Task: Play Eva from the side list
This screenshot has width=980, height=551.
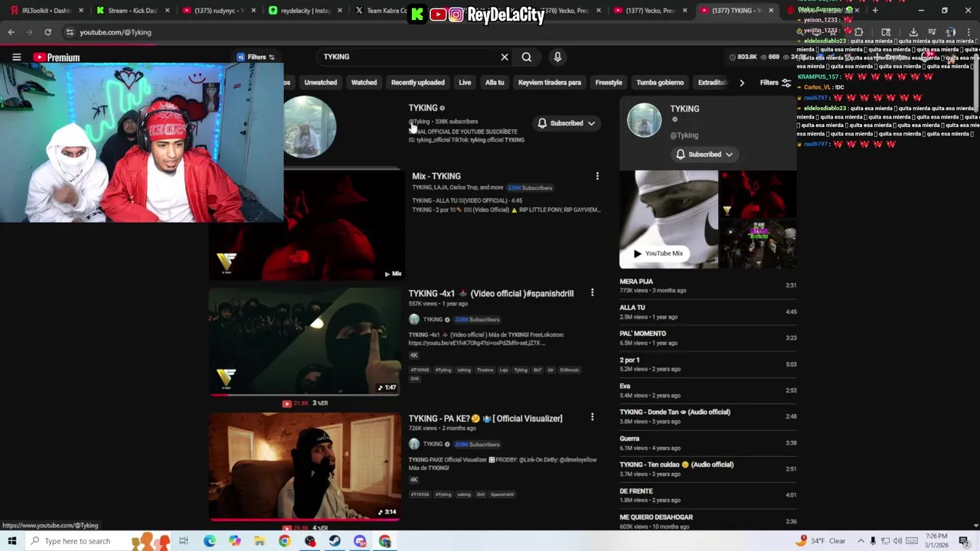Action: pyautogui.click(x=708, y=390)
